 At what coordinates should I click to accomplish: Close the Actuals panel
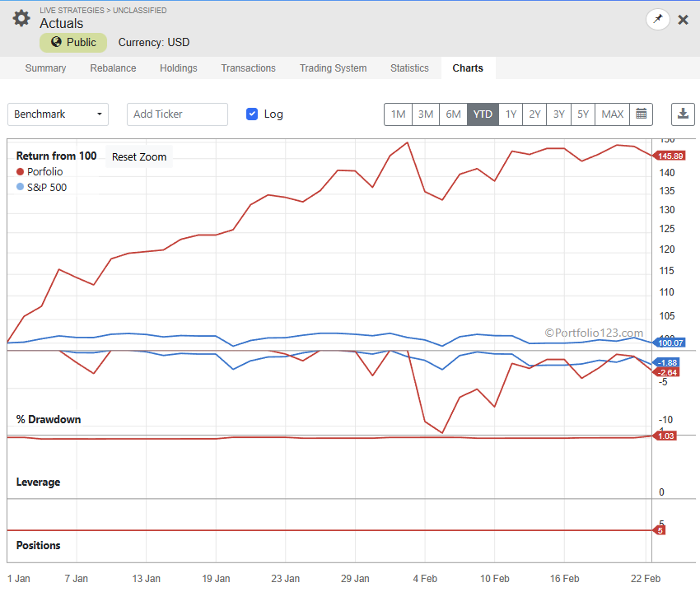[x=683, y=19]
